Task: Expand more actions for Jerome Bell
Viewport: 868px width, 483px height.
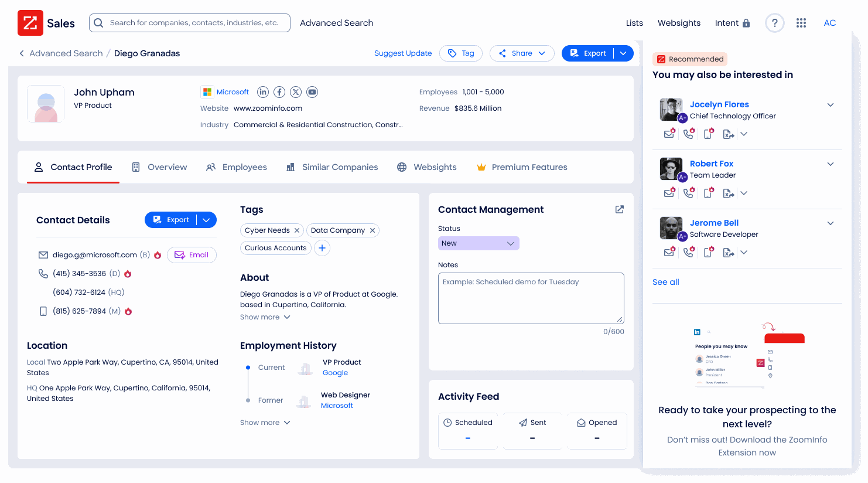Action: [744, 253]
